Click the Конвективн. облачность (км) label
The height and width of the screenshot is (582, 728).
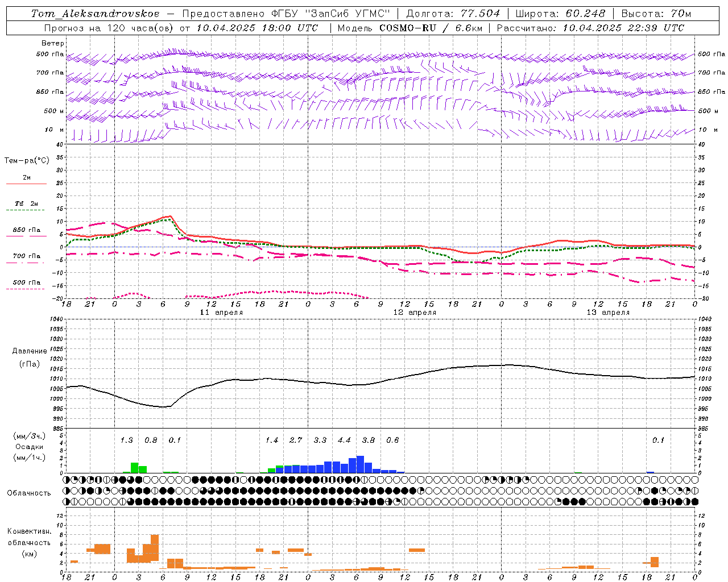tap(29, 543)
